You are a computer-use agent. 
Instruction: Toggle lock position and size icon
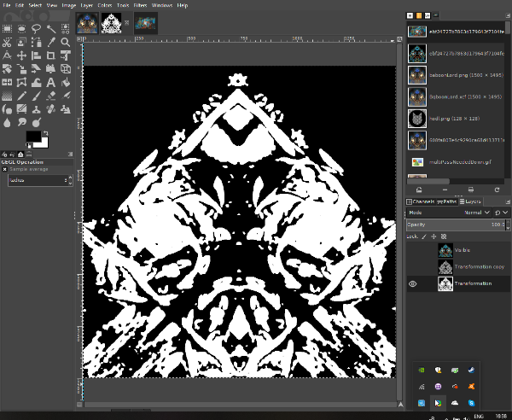coord(433,236)
